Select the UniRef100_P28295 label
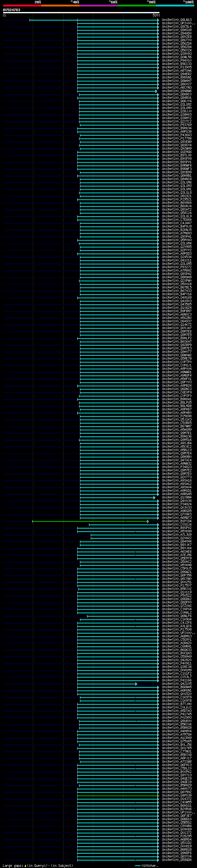This screenshot has width=197, height=868. (x=177, y=836)
